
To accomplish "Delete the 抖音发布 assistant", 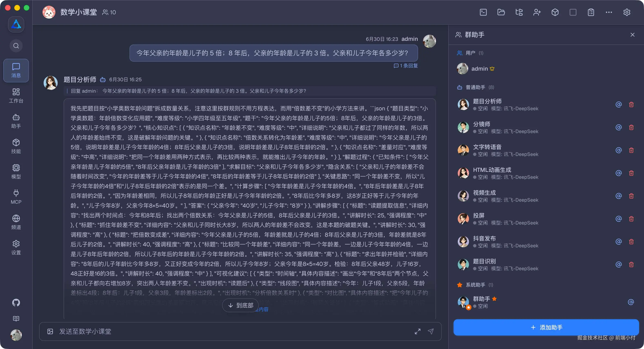I will tap(631, 241).
